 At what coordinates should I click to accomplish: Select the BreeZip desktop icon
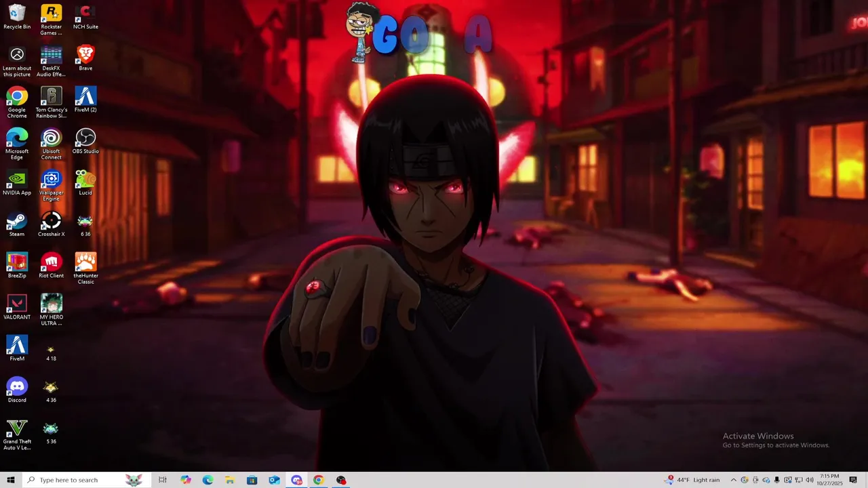(x=17, y=265)
